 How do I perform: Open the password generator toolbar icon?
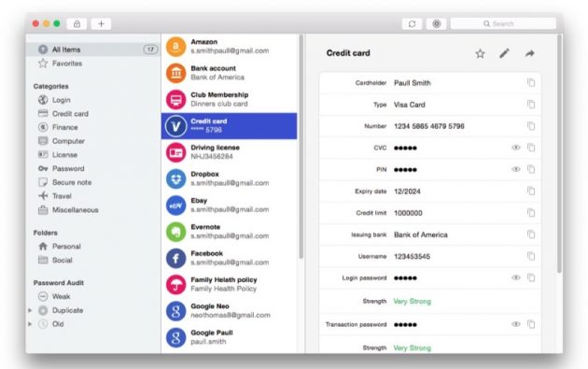(x=437, y=23)
